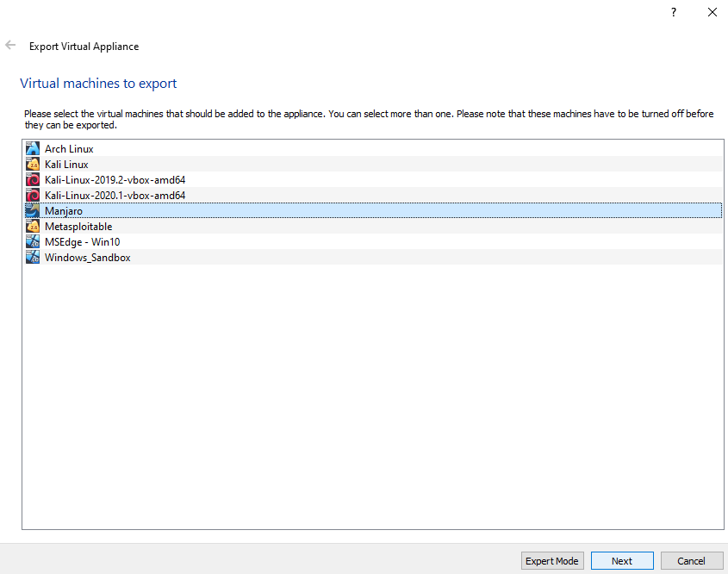
Task: Click the Windows_Sandbox VM icon
Action: [x=33, y=258]
